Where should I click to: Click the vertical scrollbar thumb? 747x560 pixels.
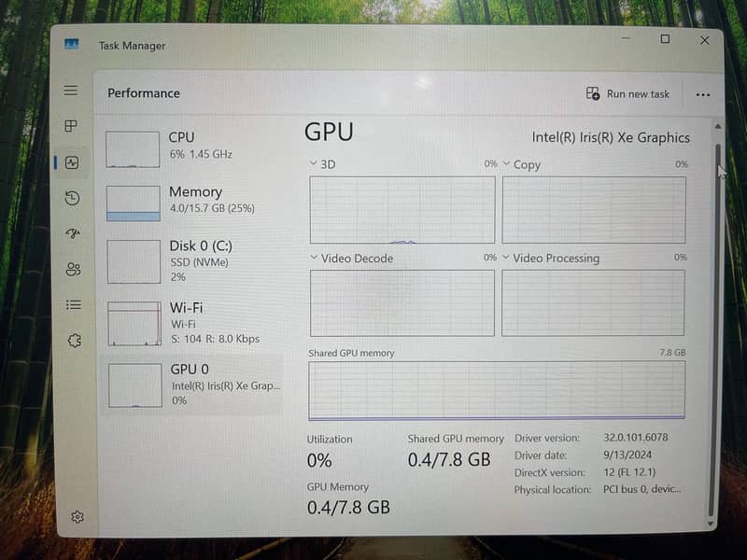714,329
